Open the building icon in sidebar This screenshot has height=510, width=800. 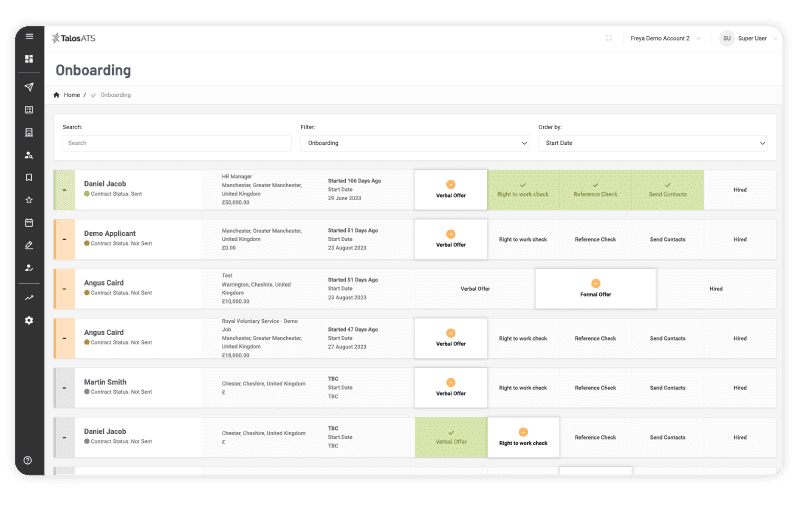[29, 132]
